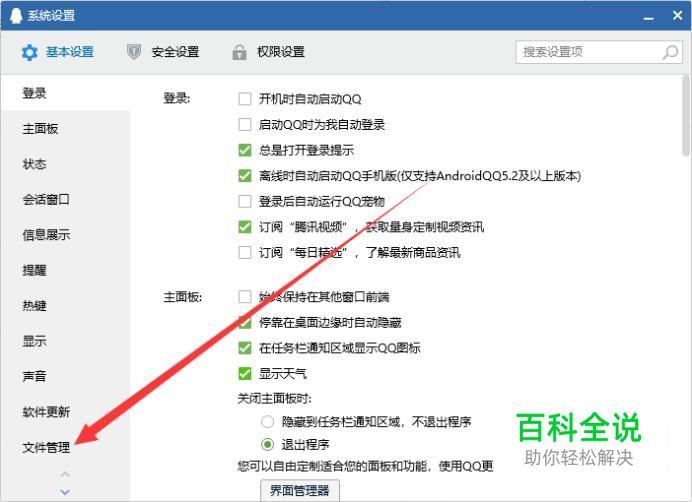
Task: Close the 系统设置 window
Action: click(x=677, y=15)
